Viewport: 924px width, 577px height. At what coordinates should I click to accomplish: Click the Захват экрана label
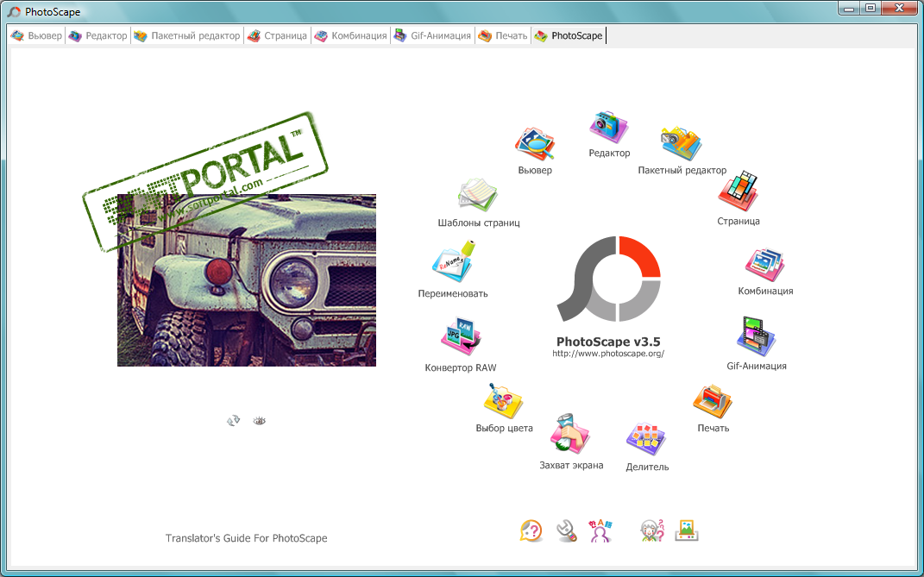(x=571, y=465)
